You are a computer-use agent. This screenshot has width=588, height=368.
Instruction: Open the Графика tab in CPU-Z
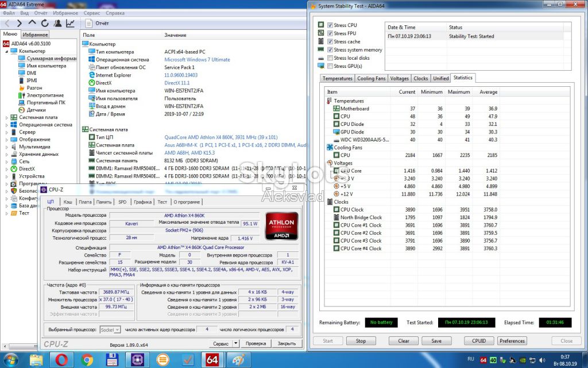pos(142,202)
